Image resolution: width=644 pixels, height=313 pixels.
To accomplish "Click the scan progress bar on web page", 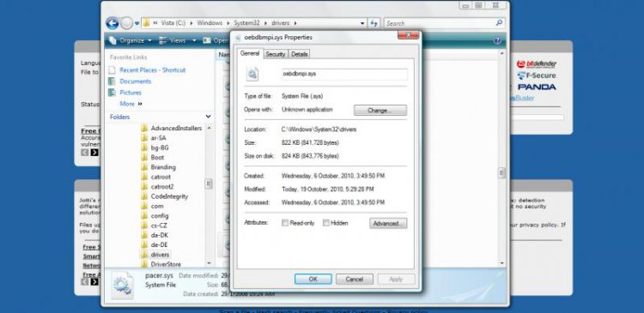I will (x=538, y=117).
